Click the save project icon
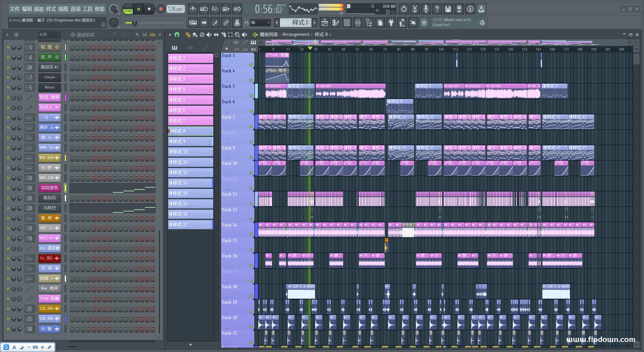 (448, 9)
